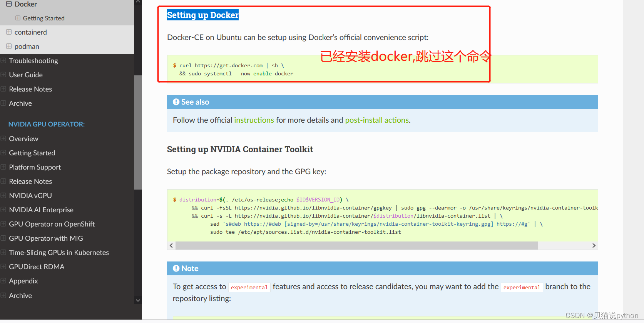Open the Appendix page
This screenshot has height=323, width=644.
(23, 281)
